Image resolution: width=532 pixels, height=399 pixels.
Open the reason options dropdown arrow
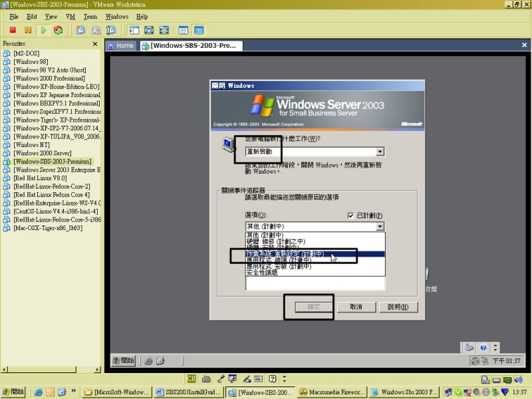[x=380, y=226]
